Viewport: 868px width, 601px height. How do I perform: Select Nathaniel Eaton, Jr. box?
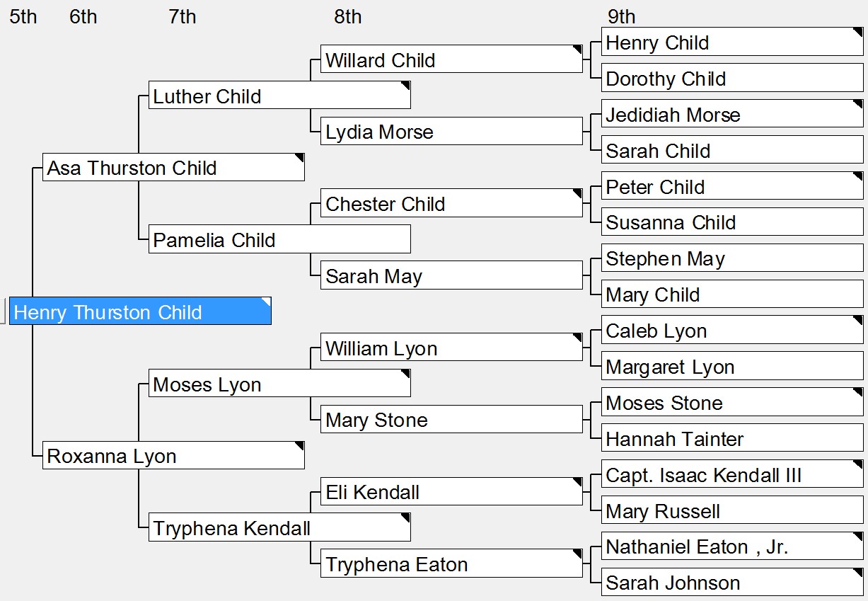pyautogui.click(x=732, y=546)
